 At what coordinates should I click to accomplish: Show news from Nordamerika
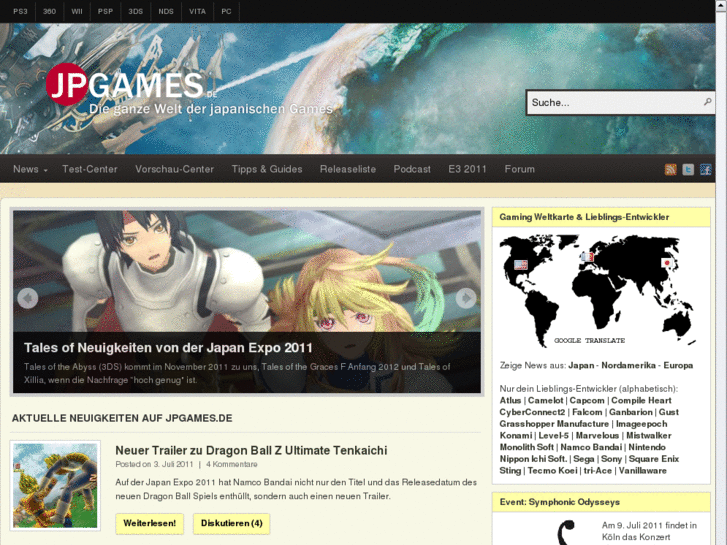(628, 365)
